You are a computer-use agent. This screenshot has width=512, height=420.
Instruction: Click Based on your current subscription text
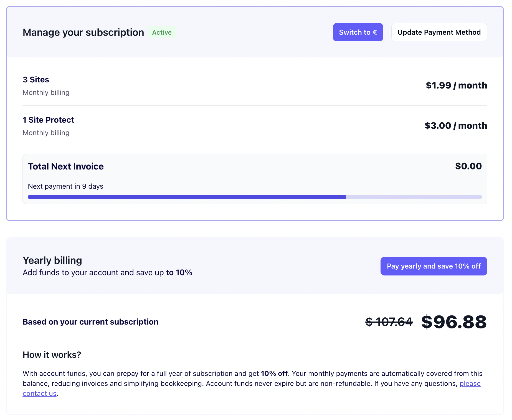[x=90, y=322]
